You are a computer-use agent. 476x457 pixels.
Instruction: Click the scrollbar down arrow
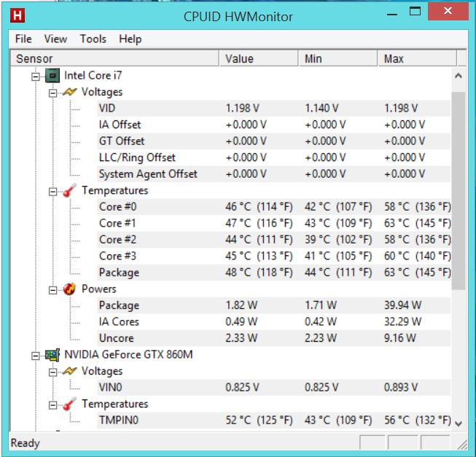[x=459, y=423]
